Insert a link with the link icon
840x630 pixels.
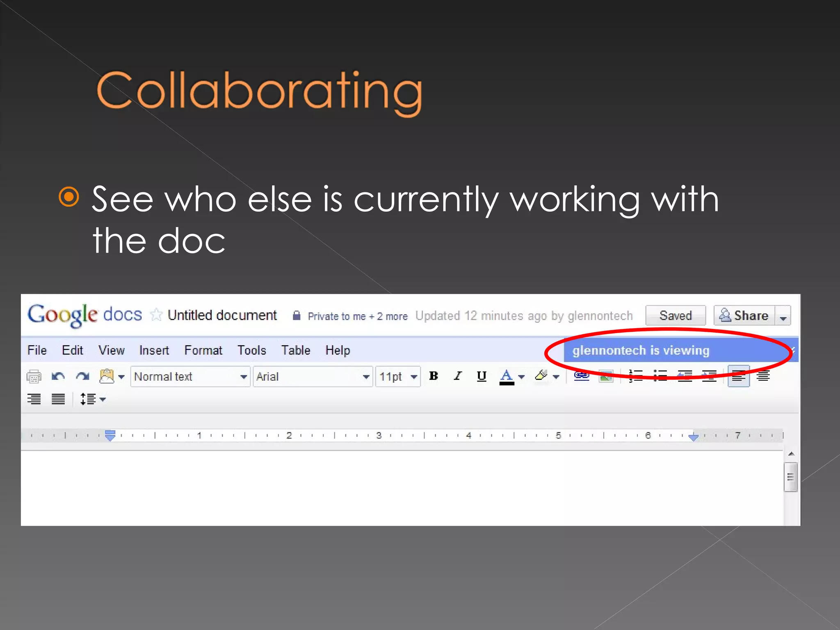[x=582, y=376]
